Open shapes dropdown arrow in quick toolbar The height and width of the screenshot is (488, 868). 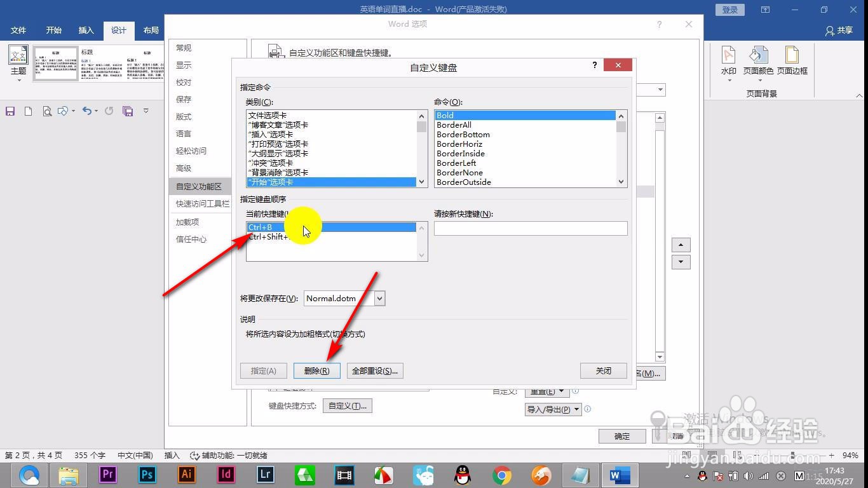(73, 111)
